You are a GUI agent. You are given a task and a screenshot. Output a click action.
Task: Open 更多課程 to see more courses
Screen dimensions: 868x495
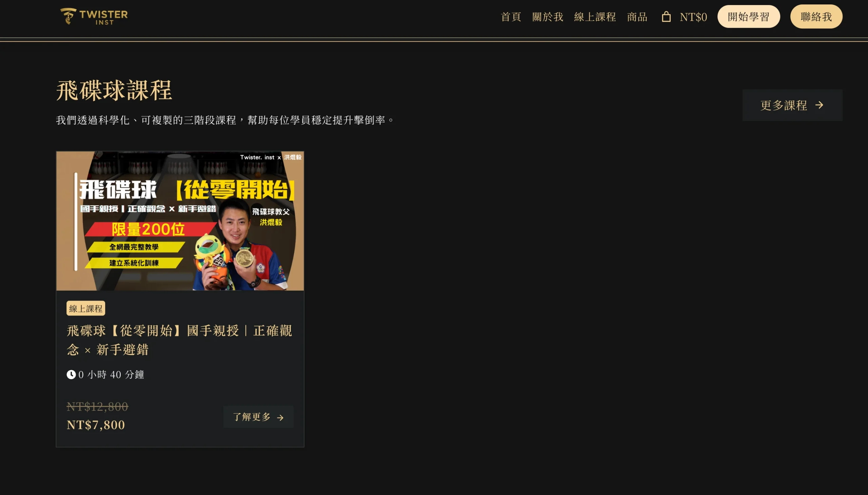792,105
